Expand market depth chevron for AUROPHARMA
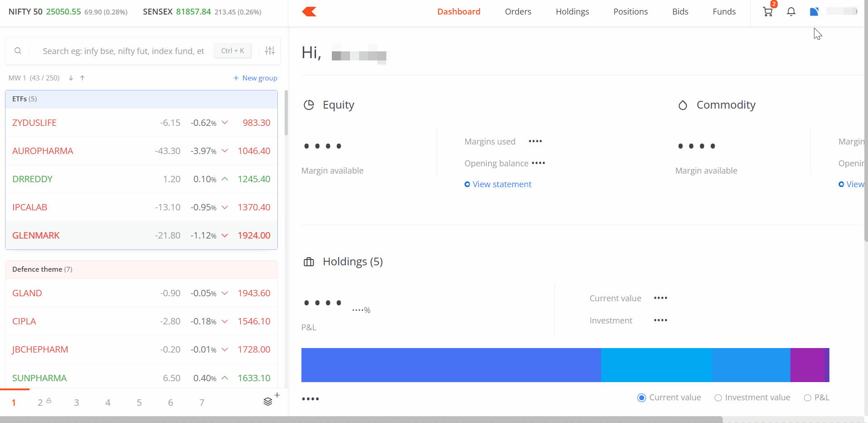 tap(225, 151)
